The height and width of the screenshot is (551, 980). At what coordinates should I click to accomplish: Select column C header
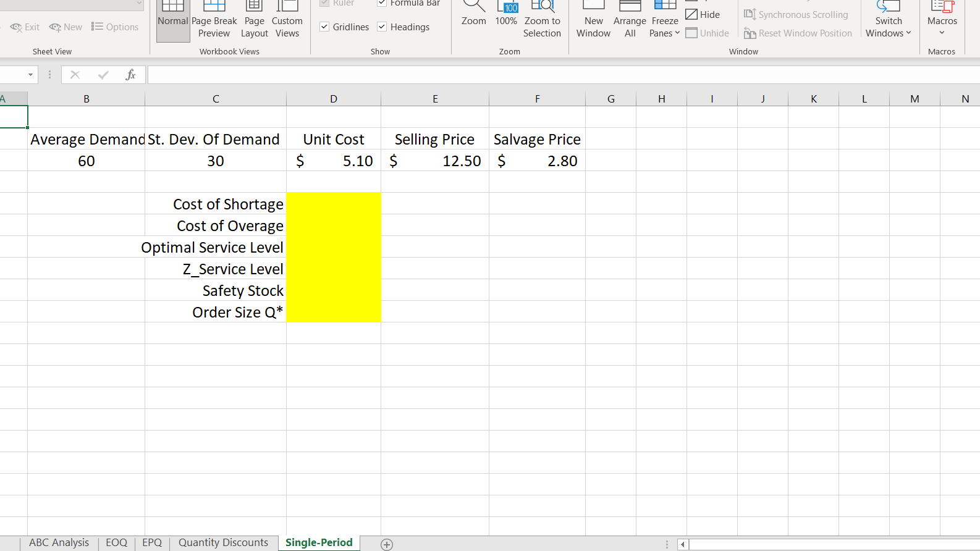(216, 99)
